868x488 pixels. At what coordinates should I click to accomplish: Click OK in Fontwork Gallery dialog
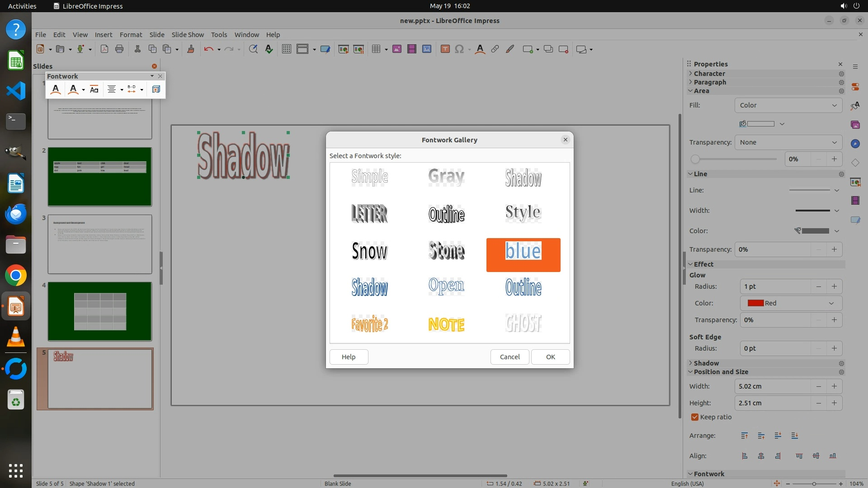coord(550,357)
